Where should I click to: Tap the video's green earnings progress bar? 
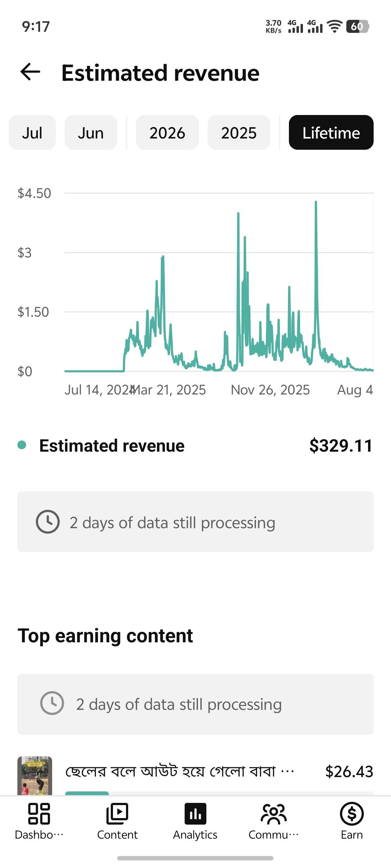87,793
